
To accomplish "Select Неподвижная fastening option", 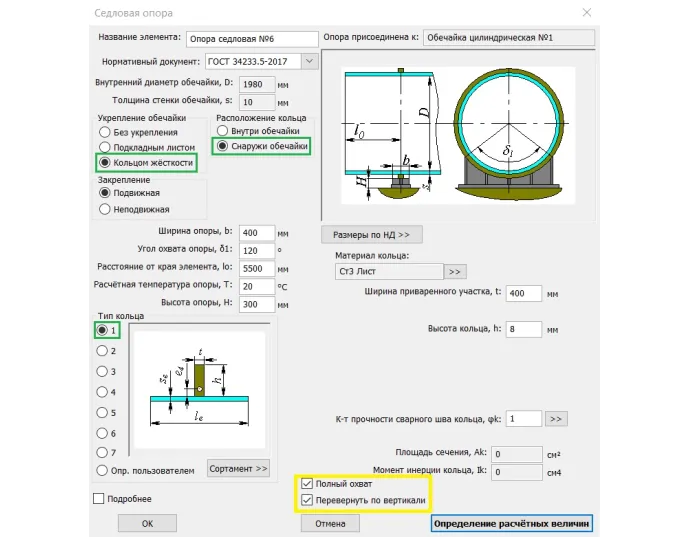I will pos(104,209).
